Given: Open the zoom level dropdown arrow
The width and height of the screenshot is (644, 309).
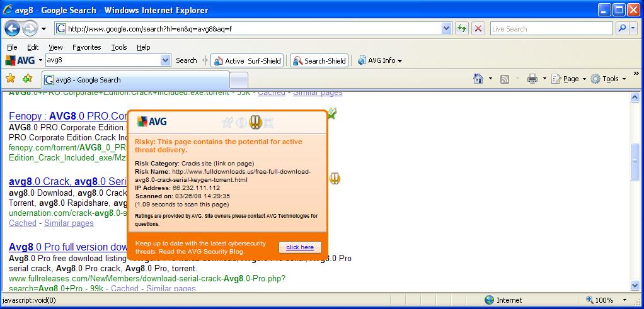Looking at the screenshot, I should [624, 300].
